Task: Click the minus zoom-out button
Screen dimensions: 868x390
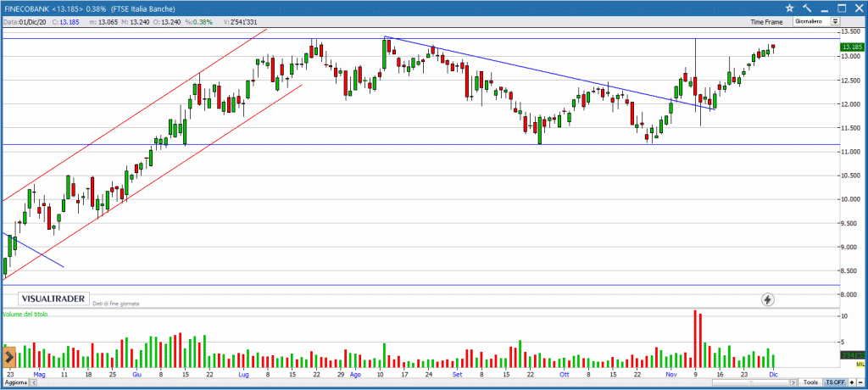Action: pyautogui.click(x=860, y=382)
